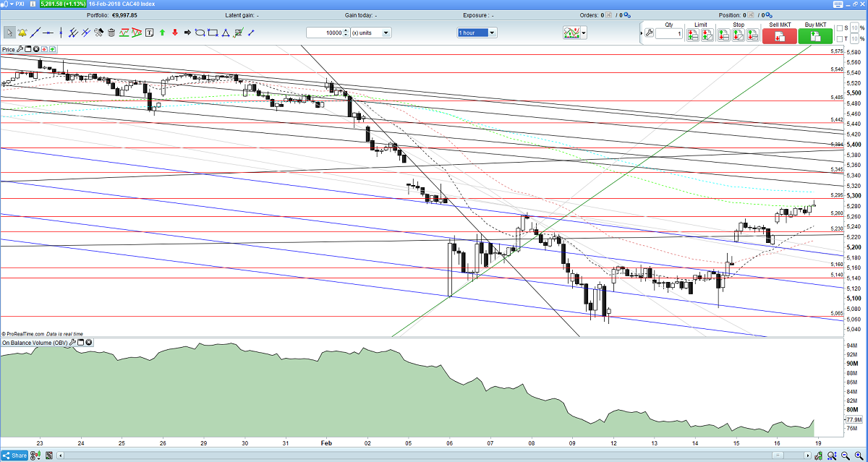The image size is (868, 462).
Task: Click the red down arrow Price panel icon
Action: point(44,49)
